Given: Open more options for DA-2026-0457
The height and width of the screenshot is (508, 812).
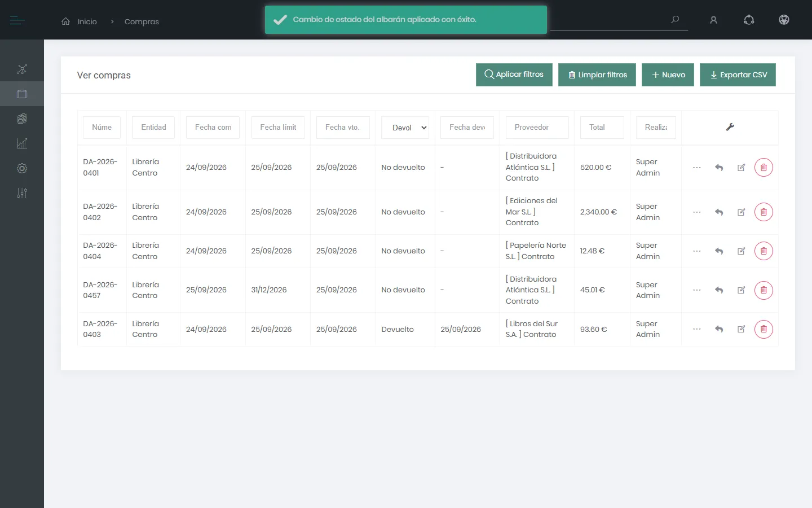Looking at the screenshot, I should (x=697, y=290).
